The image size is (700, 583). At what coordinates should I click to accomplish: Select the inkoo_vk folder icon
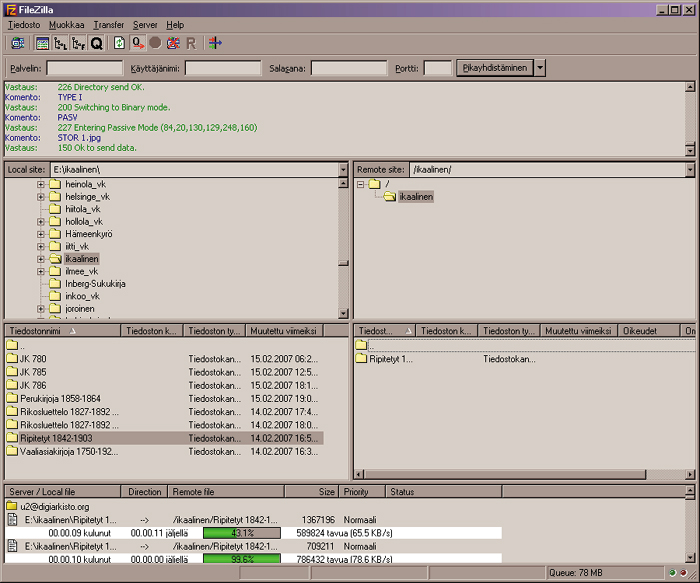tap(55, 296)
